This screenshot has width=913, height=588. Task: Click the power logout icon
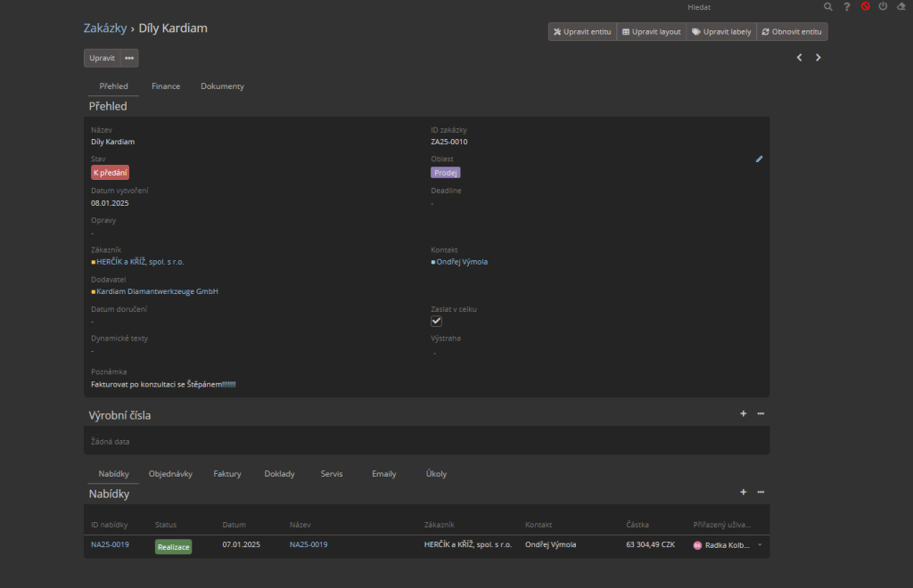(x=883, y=7)
